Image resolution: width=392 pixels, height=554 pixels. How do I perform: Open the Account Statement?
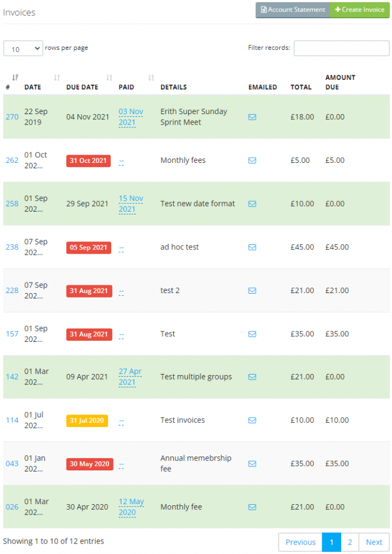(x=293, y=10)
